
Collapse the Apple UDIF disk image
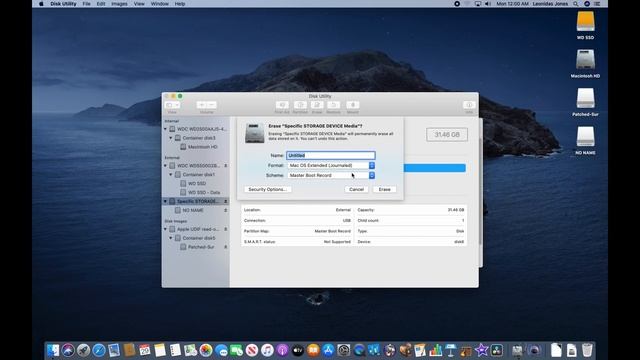pos(165,229)
